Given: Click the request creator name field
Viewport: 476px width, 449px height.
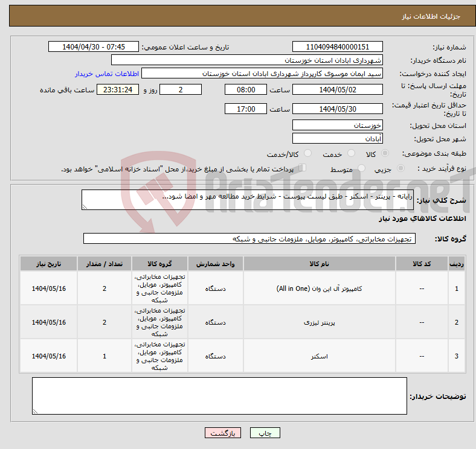Looking at the screenshot, I should click(x=262, y=74).
